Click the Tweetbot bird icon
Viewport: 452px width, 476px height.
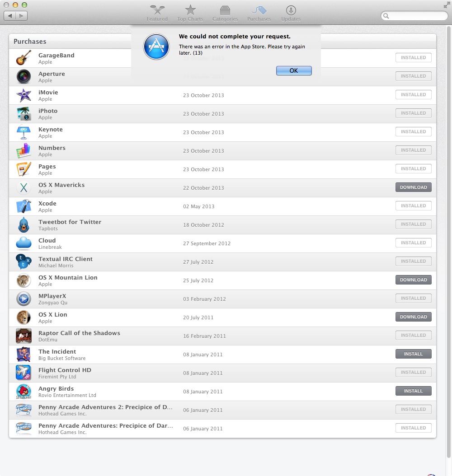(24, 224)
